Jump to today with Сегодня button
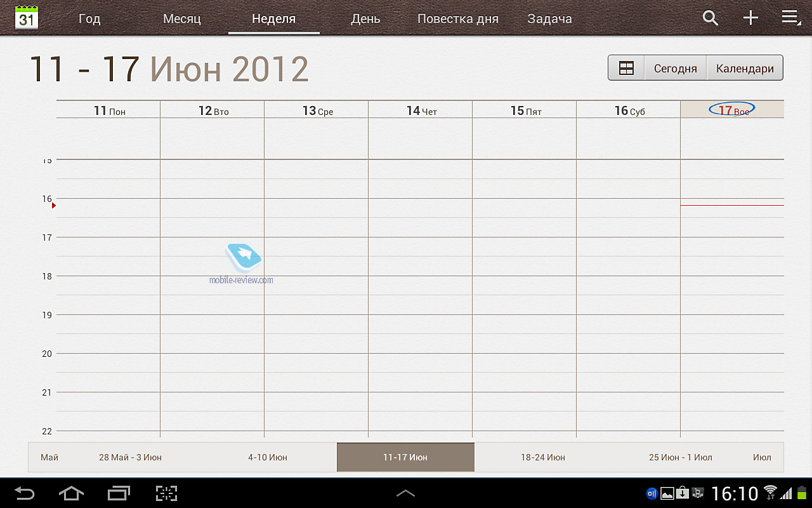 pyautogui.click(x=675, y=69)
